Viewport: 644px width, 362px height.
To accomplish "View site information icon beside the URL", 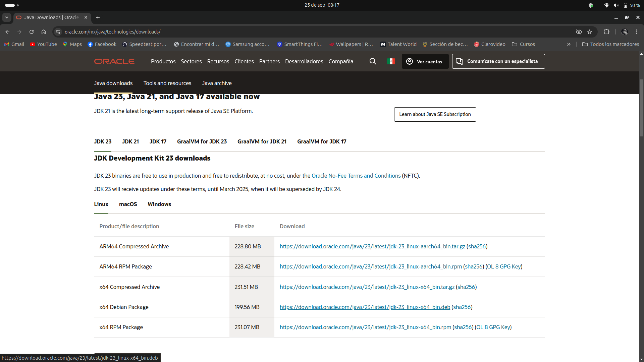I will 58,32.
